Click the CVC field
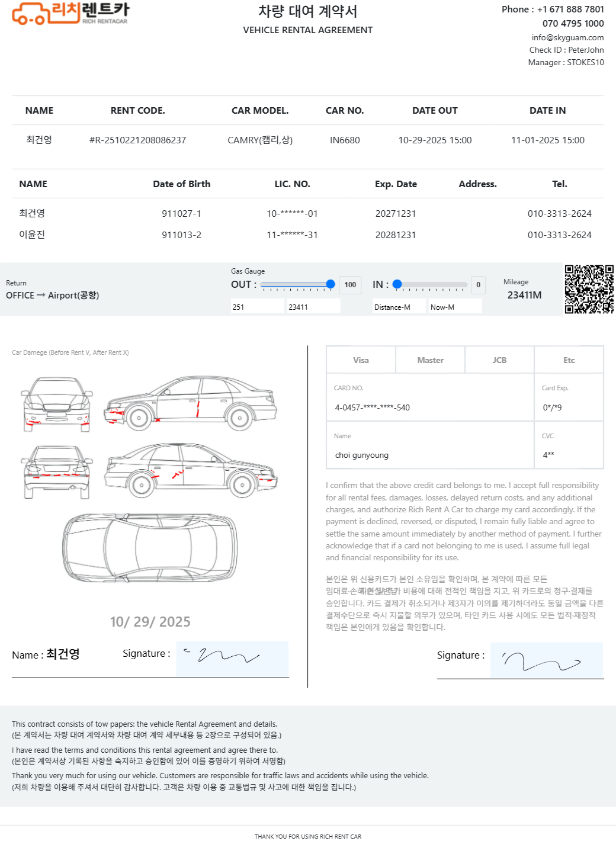 (569, 455)
